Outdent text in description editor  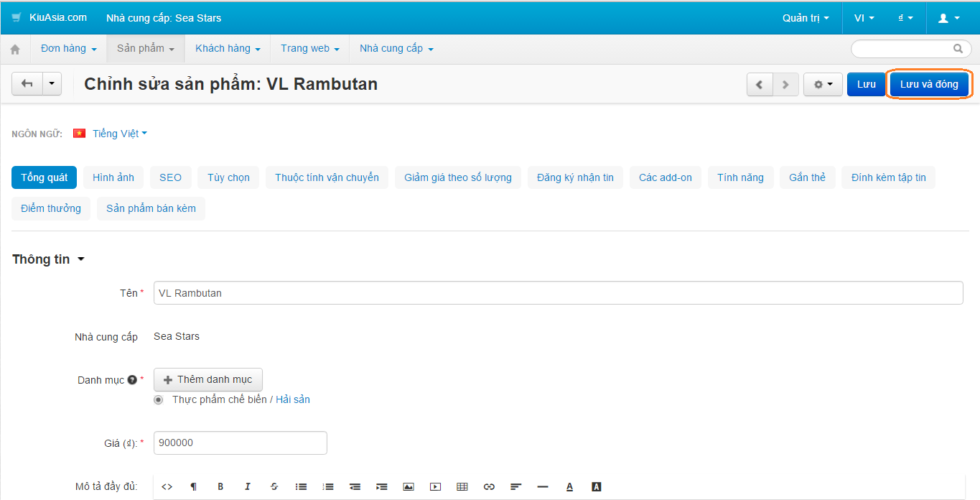(355, 486)
